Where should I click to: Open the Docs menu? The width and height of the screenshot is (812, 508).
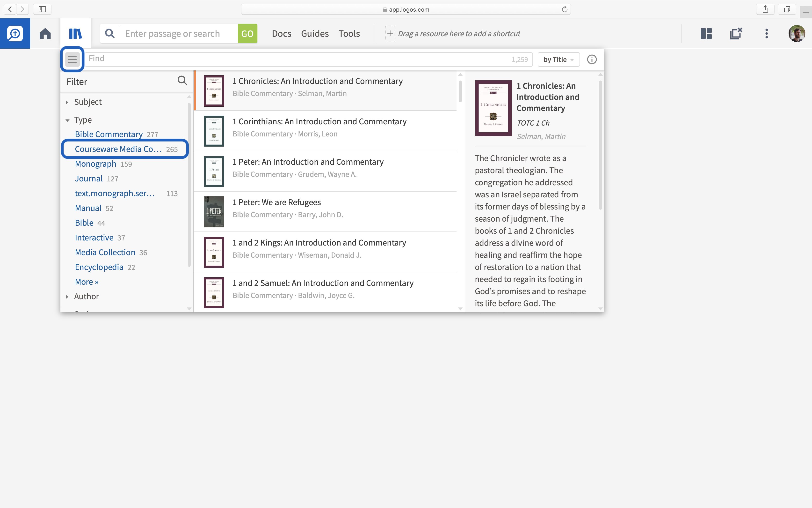[282, 34]
